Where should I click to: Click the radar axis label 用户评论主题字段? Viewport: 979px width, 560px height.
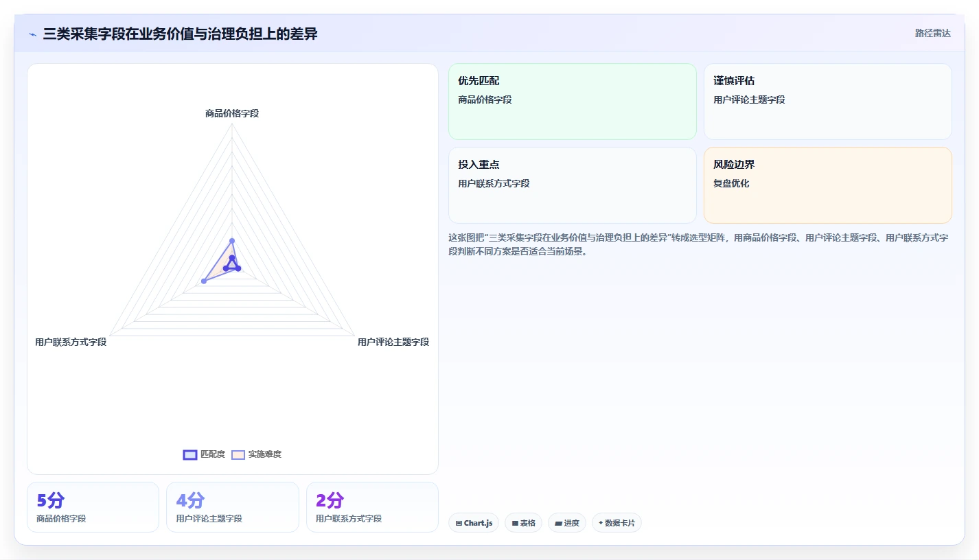click(393, 342)
